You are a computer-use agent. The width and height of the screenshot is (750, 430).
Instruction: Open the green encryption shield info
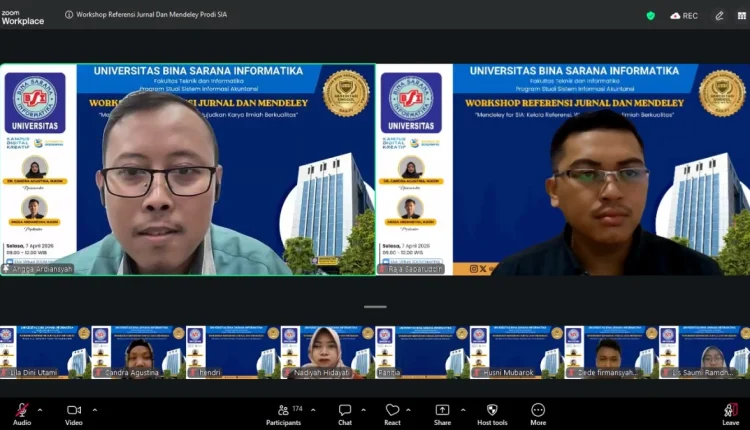pyautogui.click(x=651, y=16)
